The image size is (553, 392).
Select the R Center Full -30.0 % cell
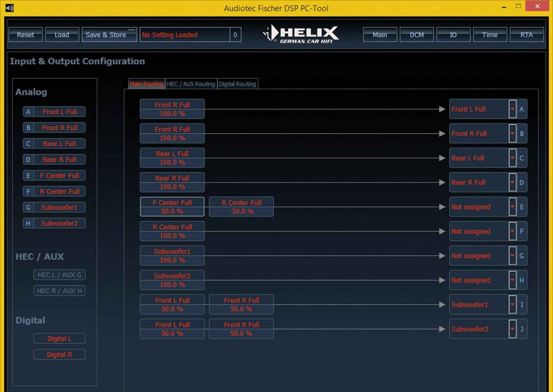(x=241, y=207)
